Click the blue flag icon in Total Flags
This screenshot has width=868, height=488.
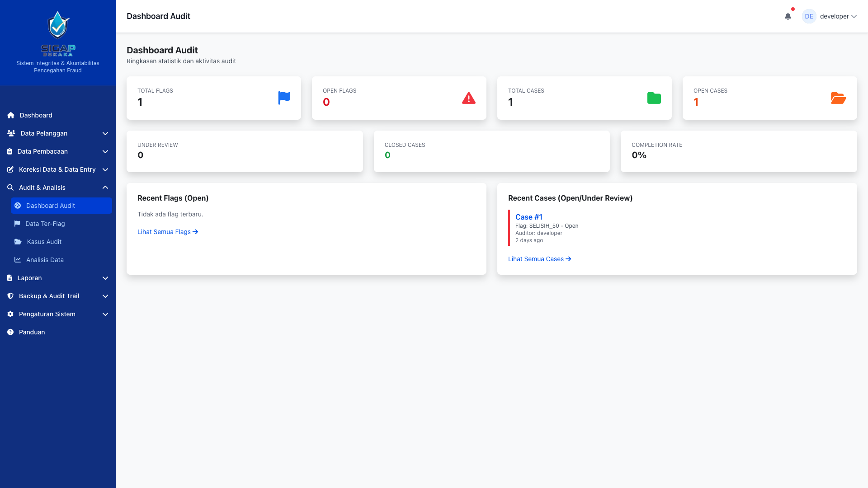click(x=284, y=98)
